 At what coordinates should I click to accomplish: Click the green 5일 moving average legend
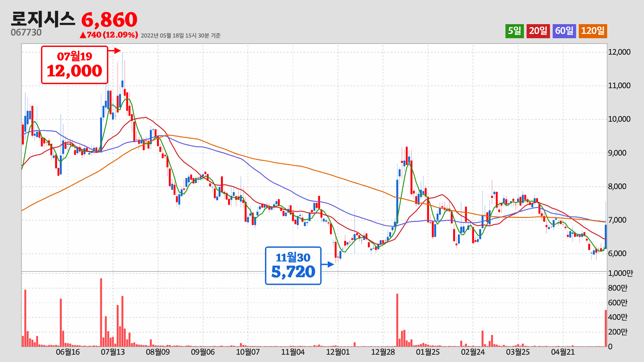coord(515,31)
